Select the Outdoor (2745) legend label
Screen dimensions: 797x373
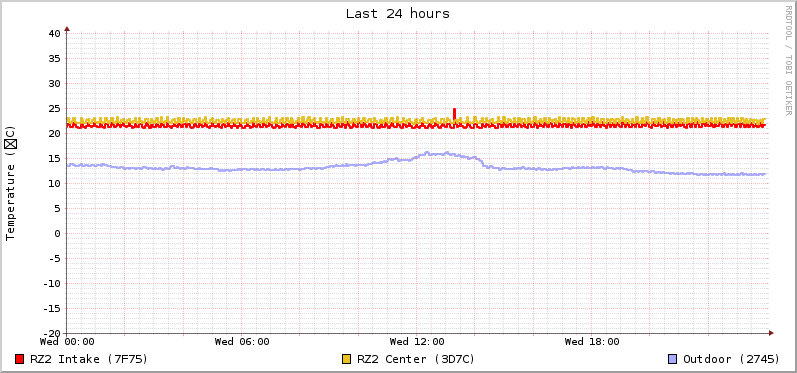(731, 359)
